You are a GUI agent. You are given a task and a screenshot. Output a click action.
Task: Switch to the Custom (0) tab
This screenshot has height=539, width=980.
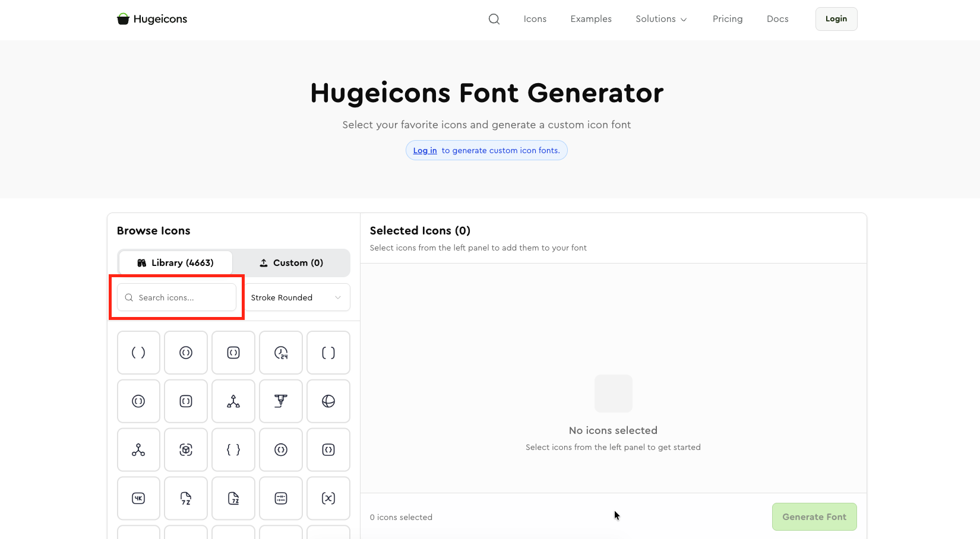click(x=292, y=263)
